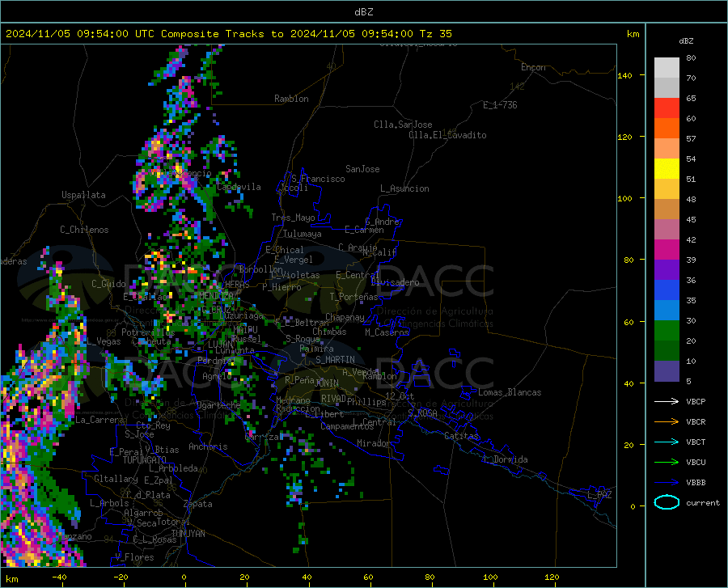The image size is (728, 588).
Task: Pick the orange 57 dBZ swatch
Action: [667, 129]
